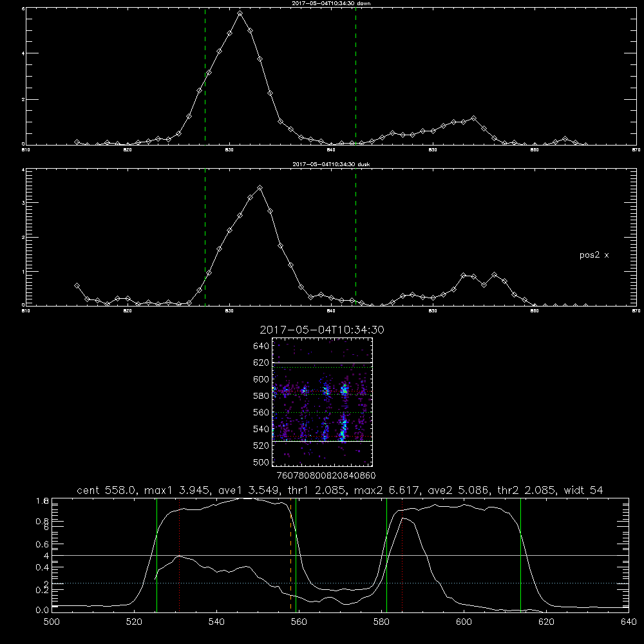Viewport: 644px width, 644px height.
Task: Click the second red dotted line in bottom plot
Action: (x=402, y=555)
